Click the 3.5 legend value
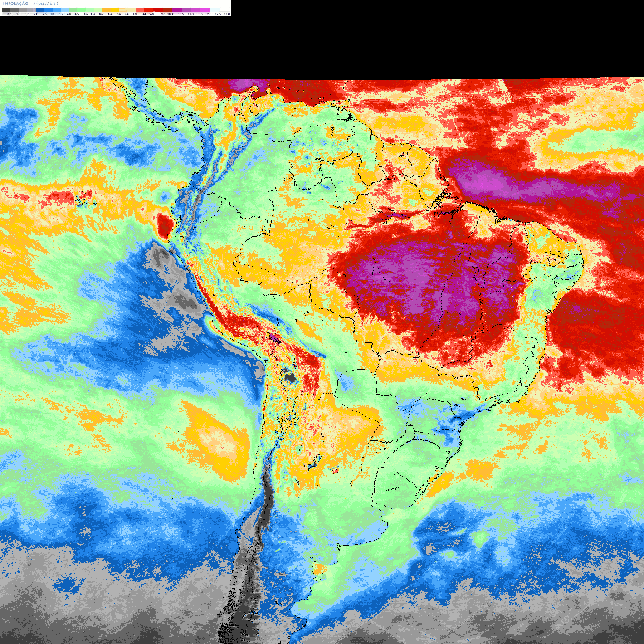Screen dimensions: 644x644 coord(61,14)
